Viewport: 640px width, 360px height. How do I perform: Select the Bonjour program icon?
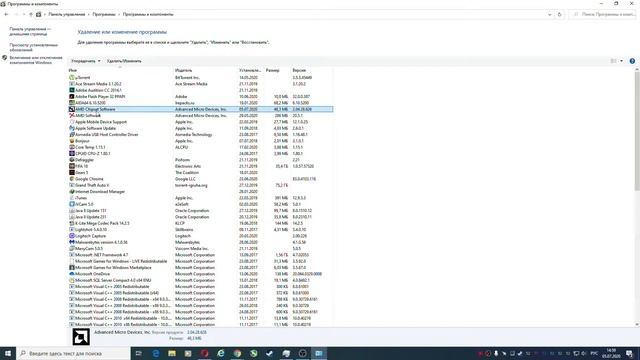click(72, 141)
